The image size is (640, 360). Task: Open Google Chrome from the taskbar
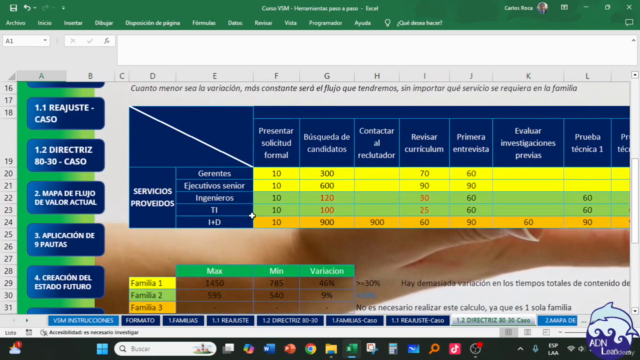pyautogui.click(x=311, y=349)
